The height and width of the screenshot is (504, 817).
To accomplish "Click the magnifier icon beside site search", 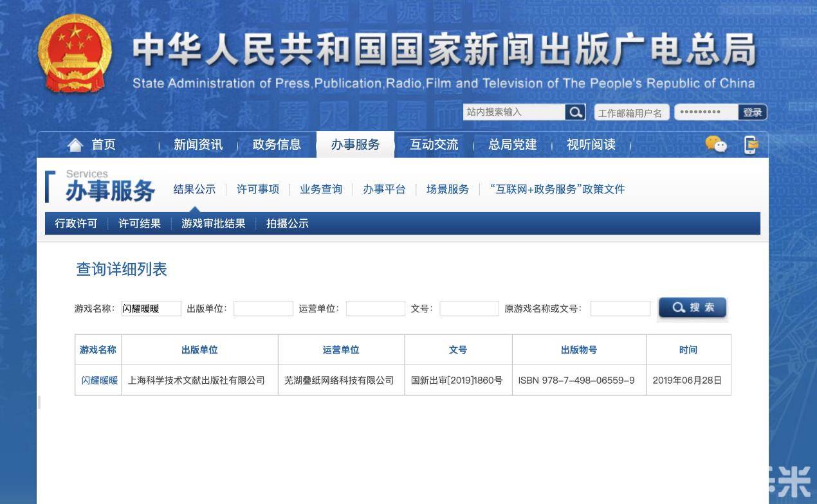I will coord(575,112).
